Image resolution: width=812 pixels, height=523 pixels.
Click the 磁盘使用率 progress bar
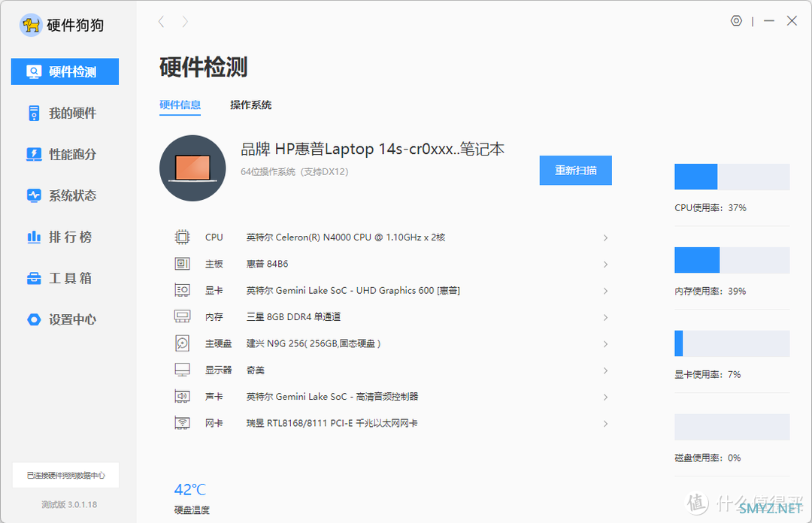point(732,427)
